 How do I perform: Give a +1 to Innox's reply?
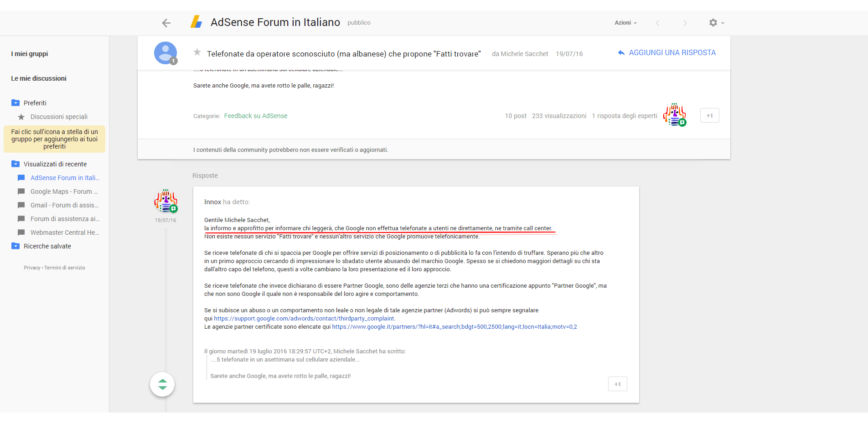(617, 384)
